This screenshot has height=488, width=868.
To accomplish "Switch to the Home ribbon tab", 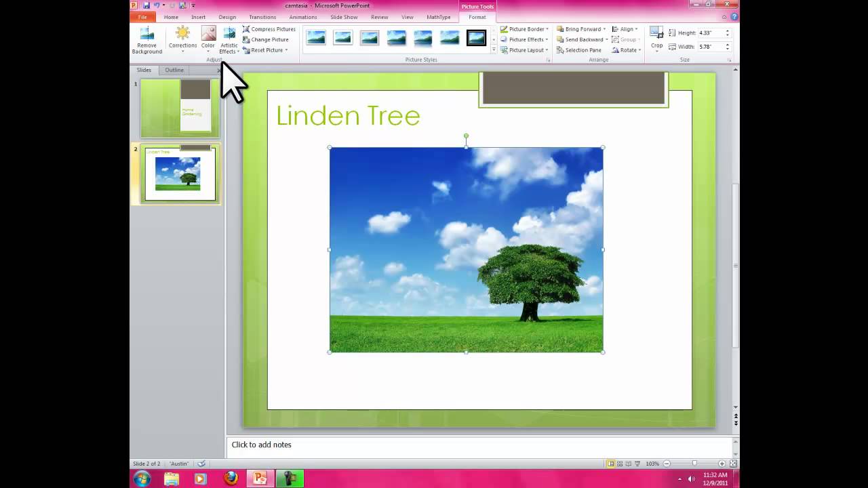I will pyautogui.click(x=171, y=17).
